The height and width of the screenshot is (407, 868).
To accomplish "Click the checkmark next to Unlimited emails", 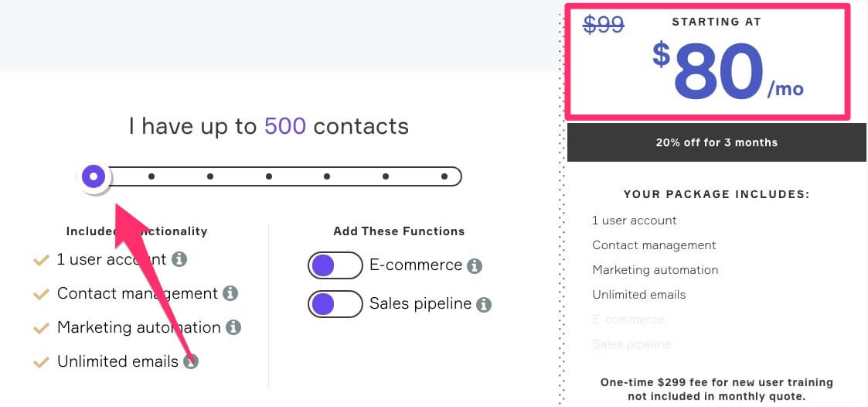I will (x=42, y=363).
